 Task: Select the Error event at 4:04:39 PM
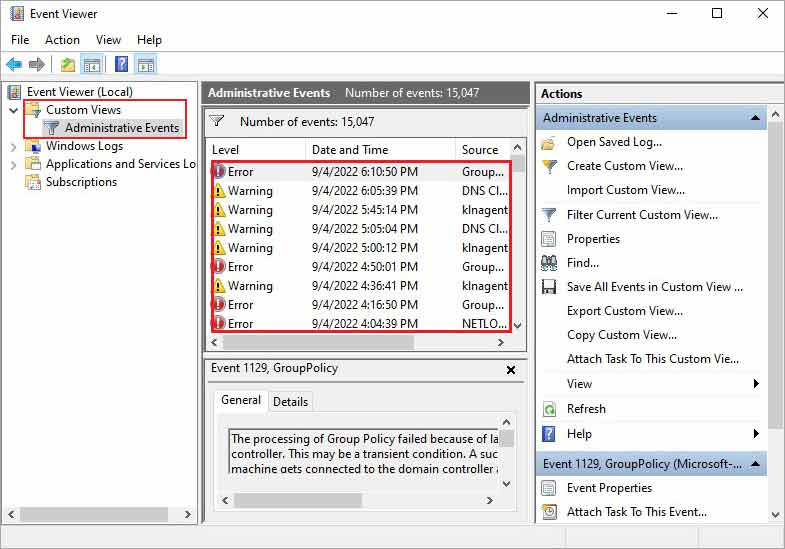(x=360, y=324)
